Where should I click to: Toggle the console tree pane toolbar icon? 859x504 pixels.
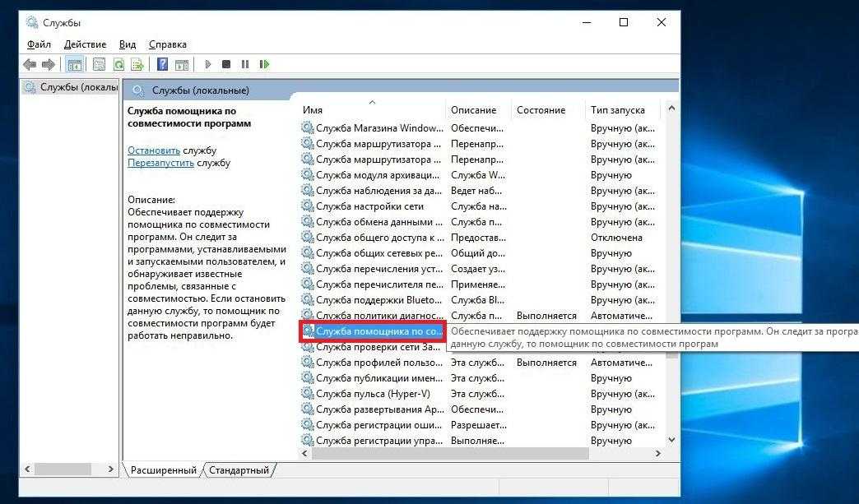click(75, 64)
